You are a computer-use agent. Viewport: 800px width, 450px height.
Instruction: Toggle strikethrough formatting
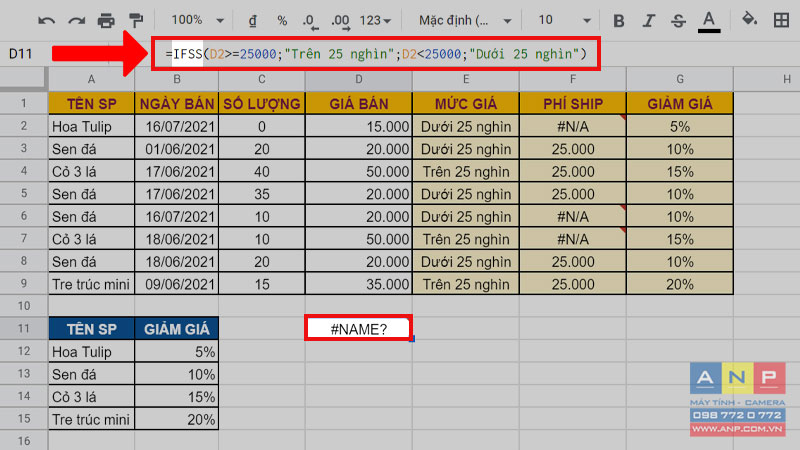678,21
